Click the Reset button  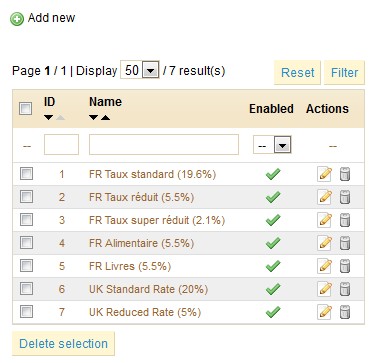tap(297, 73)
